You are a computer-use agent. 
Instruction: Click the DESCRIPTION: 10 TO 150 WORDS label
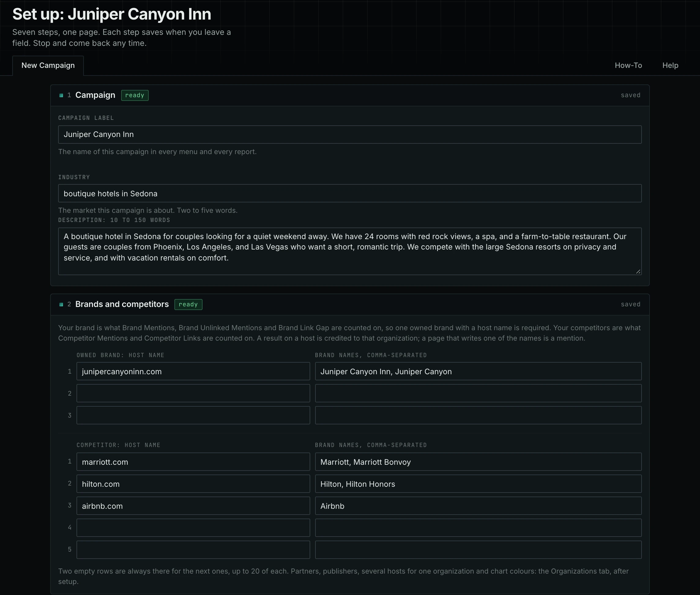114,220
